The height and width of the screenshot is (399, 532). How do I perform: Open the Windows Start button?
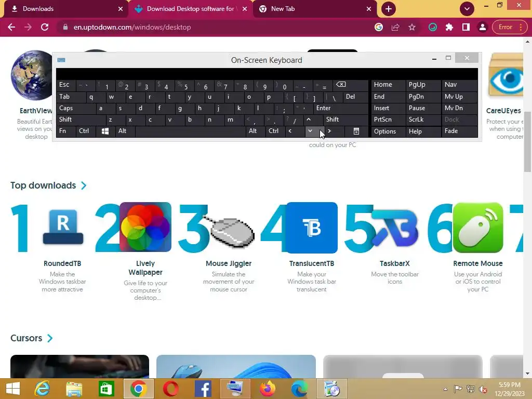tap(13, 389)
